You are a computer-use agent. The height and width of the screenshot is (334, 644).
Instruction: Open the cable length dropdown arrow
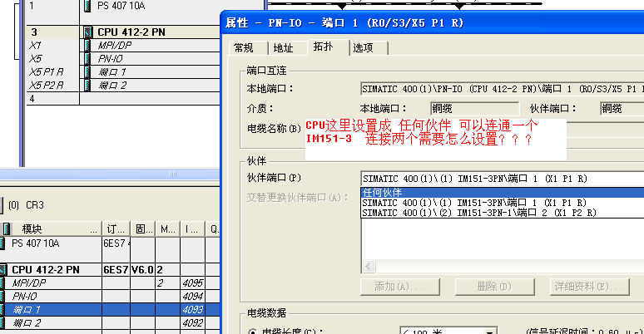[x=490, y=331]
